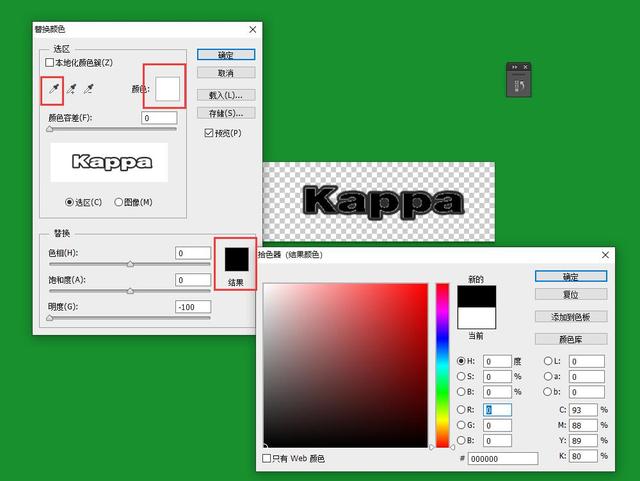Image resolution: width=640 pixels, height=481 pixels.
Task: Click the Y yellow field showing 89
Action: (583, 441)
